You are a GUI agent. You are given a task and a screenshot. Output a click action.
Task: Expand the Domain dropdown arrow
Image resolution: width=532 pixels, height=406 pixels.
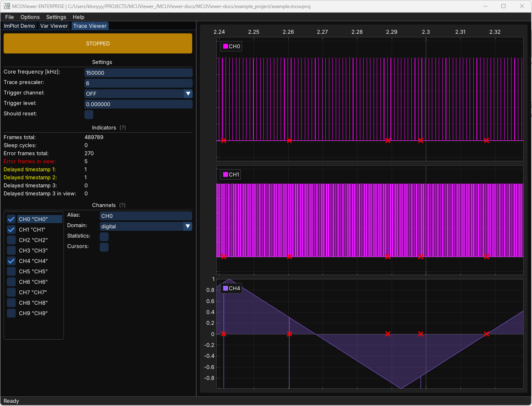point(188,226)
